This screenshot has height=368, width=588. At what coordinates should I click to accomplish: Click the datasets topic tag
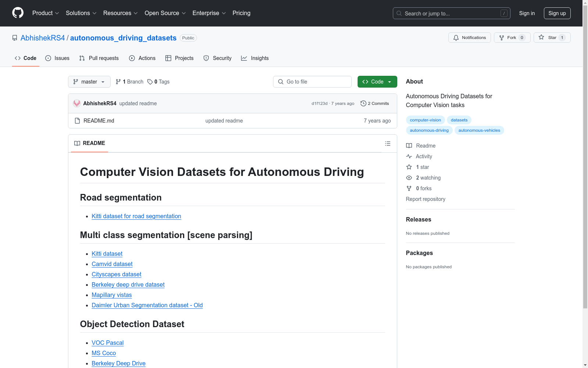click(x=459, y=120)
